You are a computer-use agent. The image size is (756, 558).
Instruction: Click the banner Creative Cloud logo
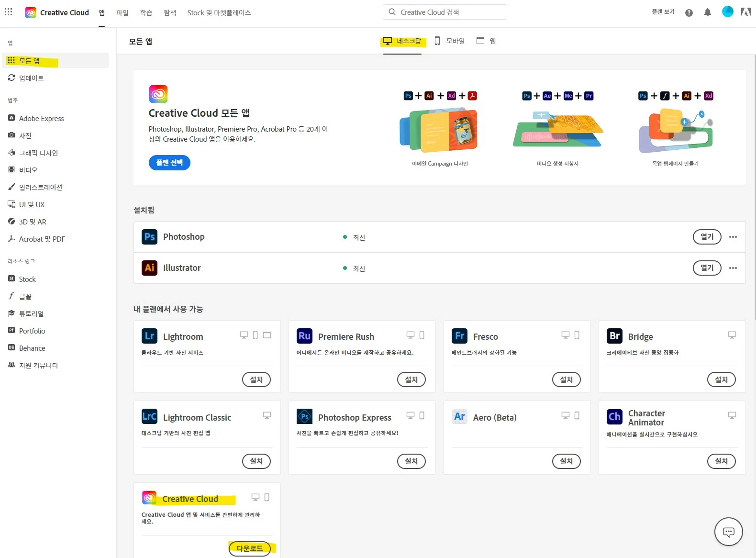click(x=158, y=94)
